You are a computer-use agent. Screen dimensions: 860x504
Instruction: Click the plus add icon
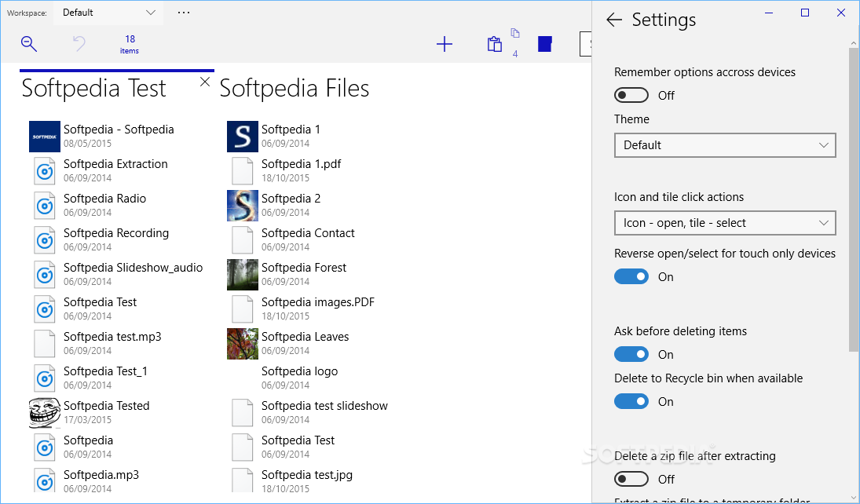[445, 44]
